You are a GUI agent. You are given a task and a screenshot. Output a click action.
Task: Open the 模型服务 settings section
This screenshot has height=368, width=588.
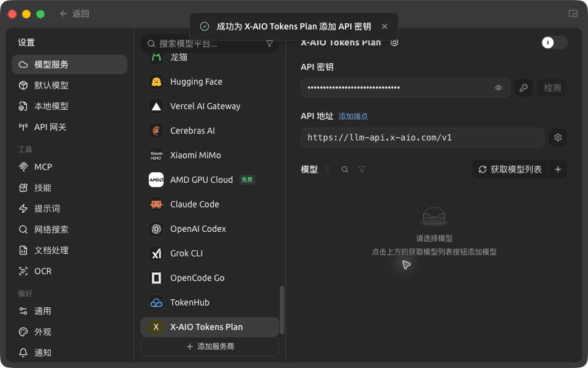pyautogui.click(x=69, y=64)
